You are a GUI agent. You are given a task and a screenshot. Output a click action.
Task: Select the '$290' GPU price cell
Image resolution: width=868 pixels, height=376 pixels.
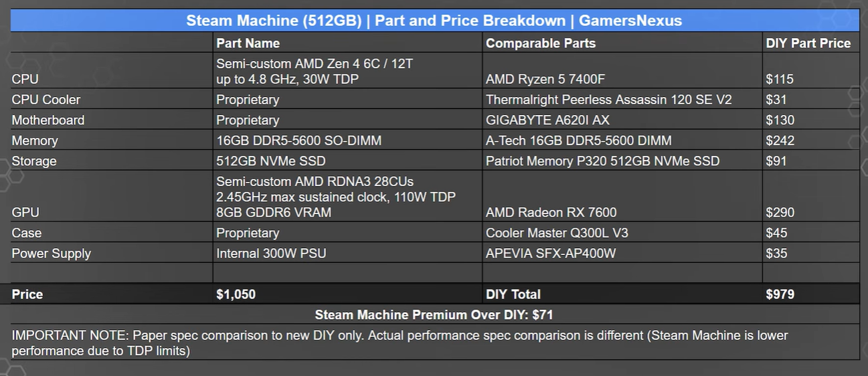pyautogui.click(x=780, y=212)
